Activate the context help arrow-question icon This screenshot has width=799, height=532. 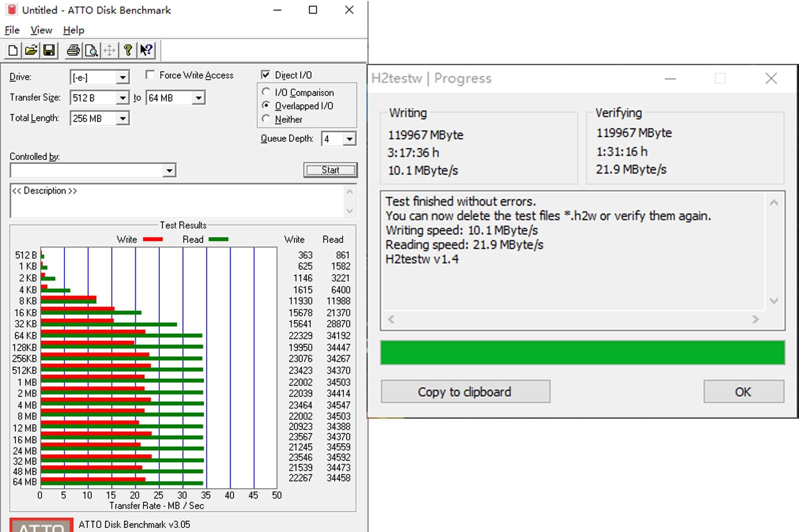pyautogui.click(x=146, y=50)
